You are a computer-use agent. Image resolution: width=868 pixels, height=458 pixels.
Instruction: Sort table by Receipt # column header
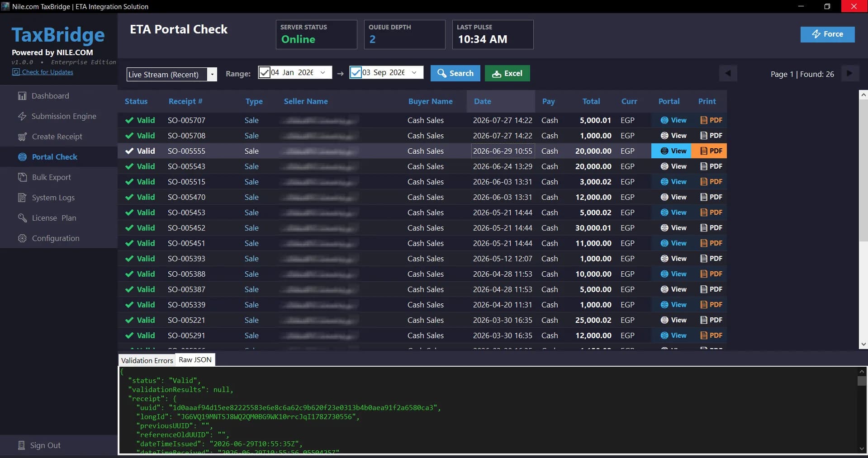tap(185, 101)
